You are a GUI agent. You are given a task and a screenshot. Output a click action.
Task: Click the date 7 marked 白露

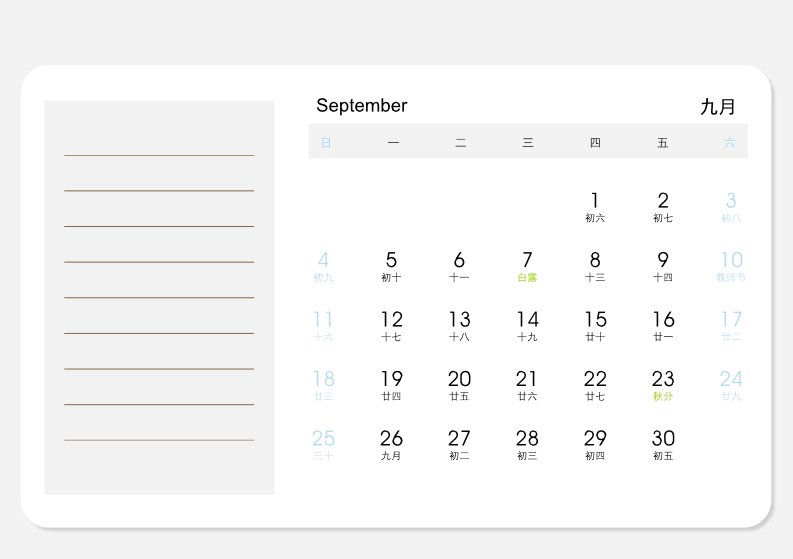pyautogui.click(x=527, y=267)
